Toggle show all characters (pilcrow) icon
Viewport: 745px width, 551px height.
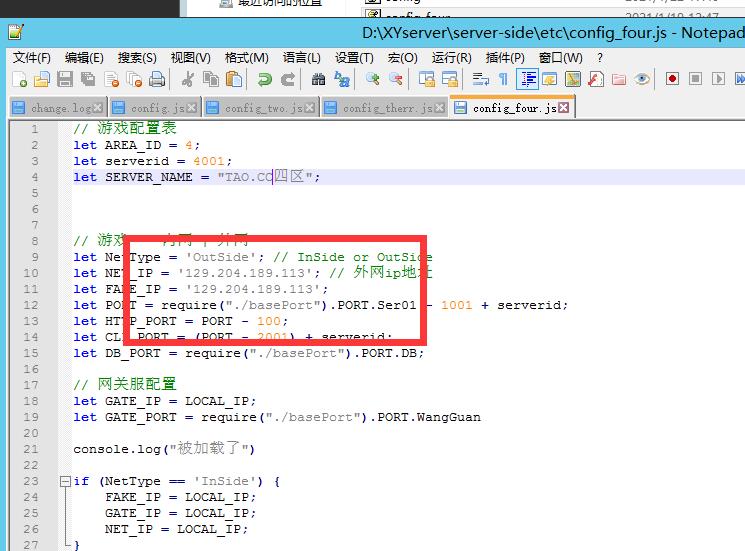[503, 79]
